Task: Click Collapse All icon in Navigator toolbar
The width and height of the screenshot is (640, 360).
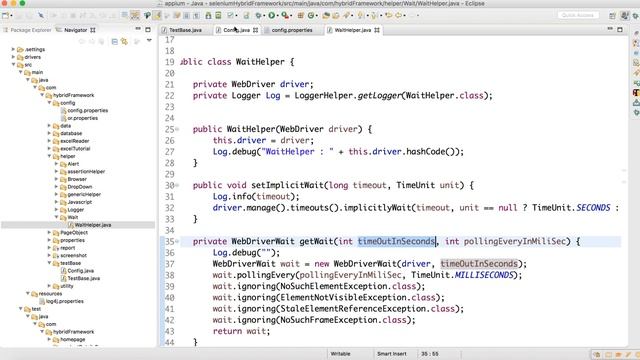Action: 115,42
